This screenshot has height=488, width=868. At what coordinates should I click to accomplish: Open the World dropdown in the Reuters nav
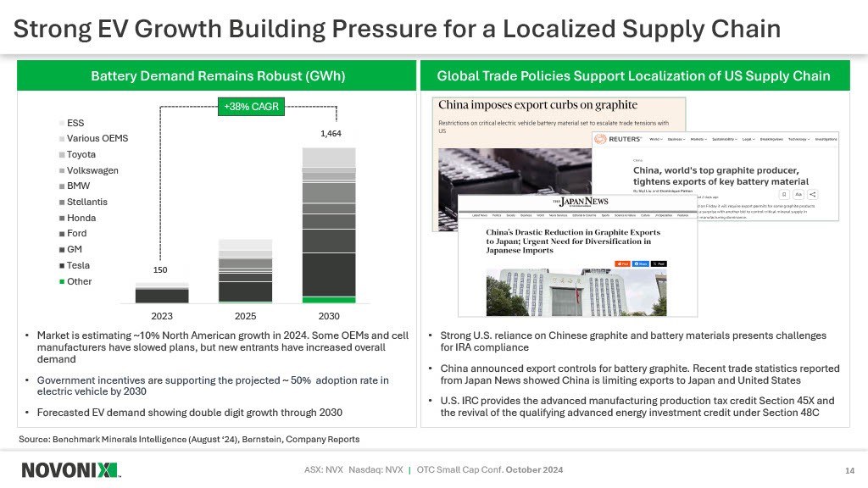click(x=656, y=140)
